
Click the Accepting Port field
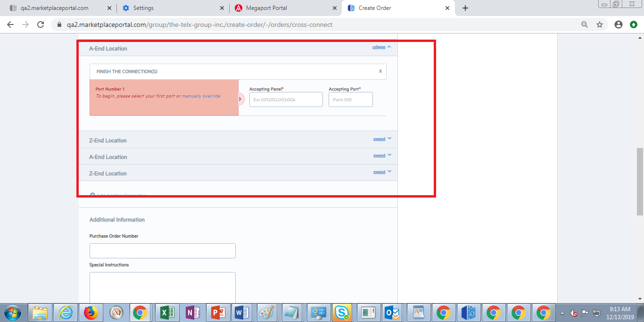pos(350,99)
